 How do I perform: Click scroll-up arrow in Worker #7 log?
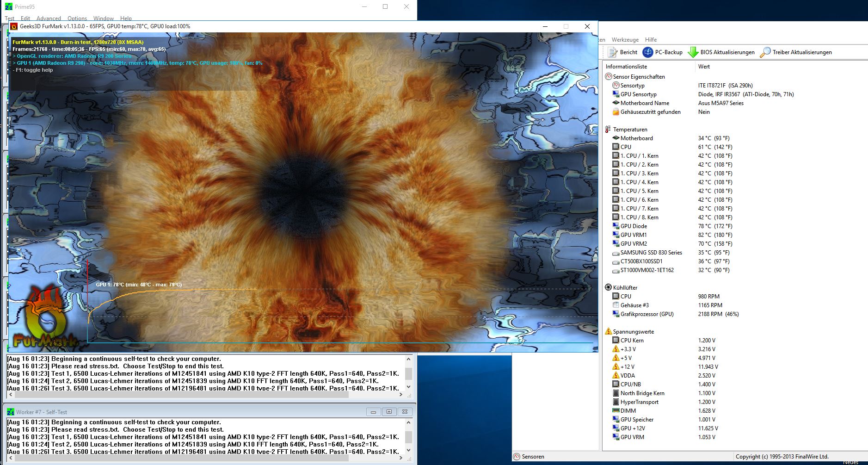click(x=408, y=422)
